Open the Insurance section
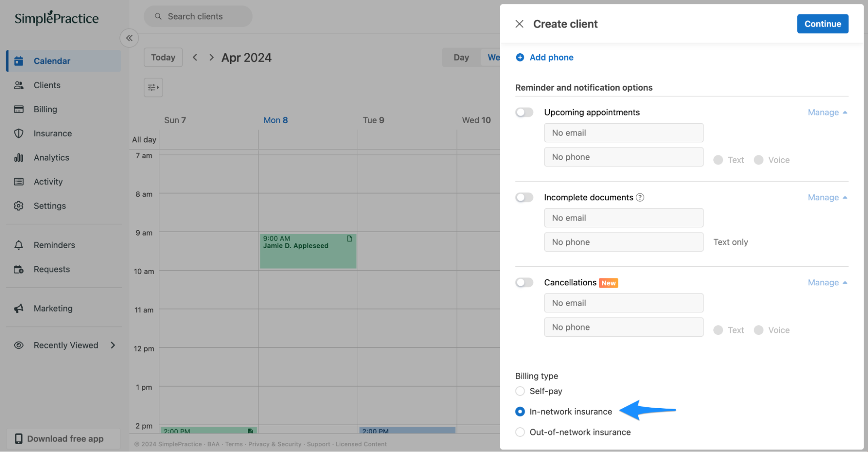The width and height of the screenshot is (868, 452). coord(53,133)
